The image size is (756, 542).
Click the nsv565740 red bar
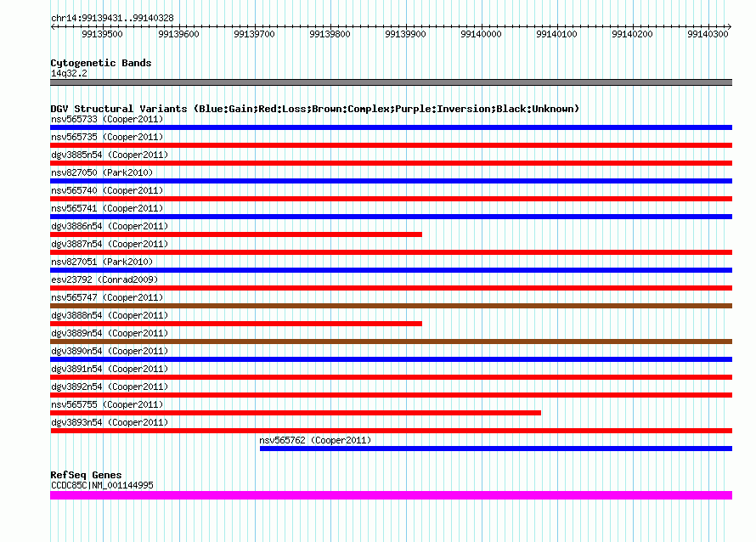tap(391, 199)
